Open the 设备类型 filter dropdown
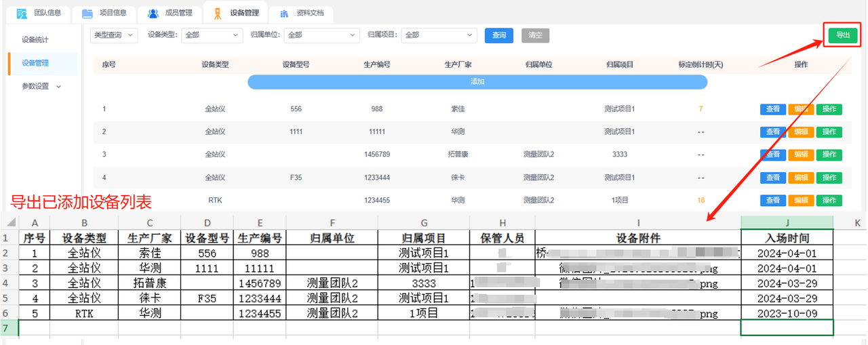 click(x=211, y=35)
